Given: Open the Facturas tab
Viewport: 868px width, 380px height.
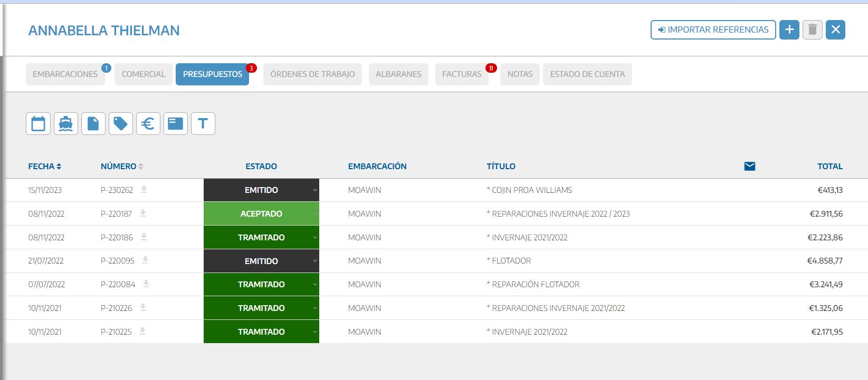Looking at the screenshot, I should pyautogui.click(x=462, y=74).
